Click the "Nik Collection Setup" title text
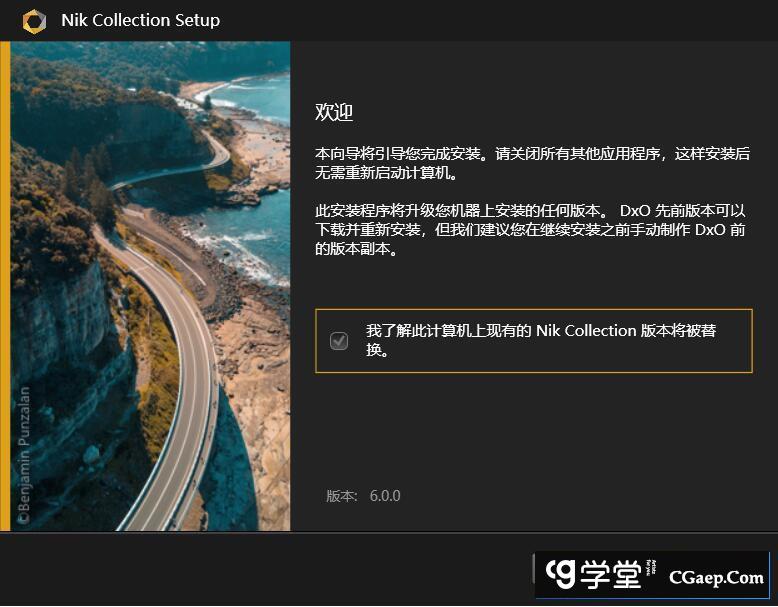Image resolution: width=778 pixels, height=607 pixels. tap(140, 20)
